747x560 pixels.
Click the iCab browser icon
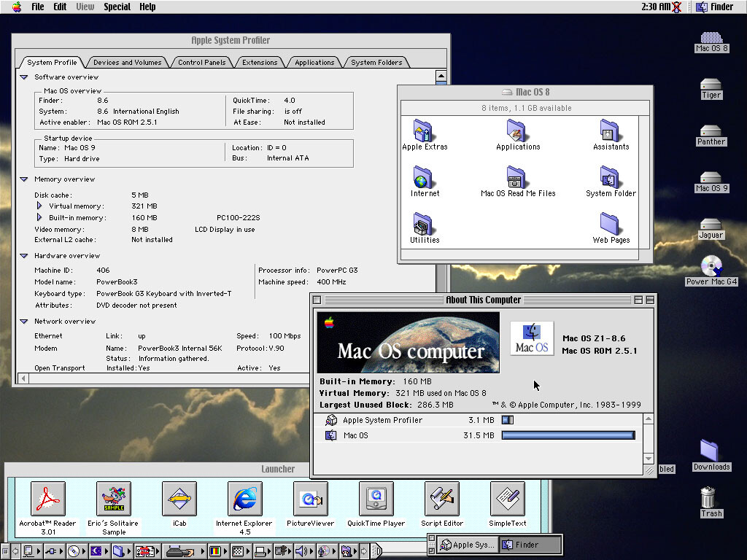pos(179,499)
